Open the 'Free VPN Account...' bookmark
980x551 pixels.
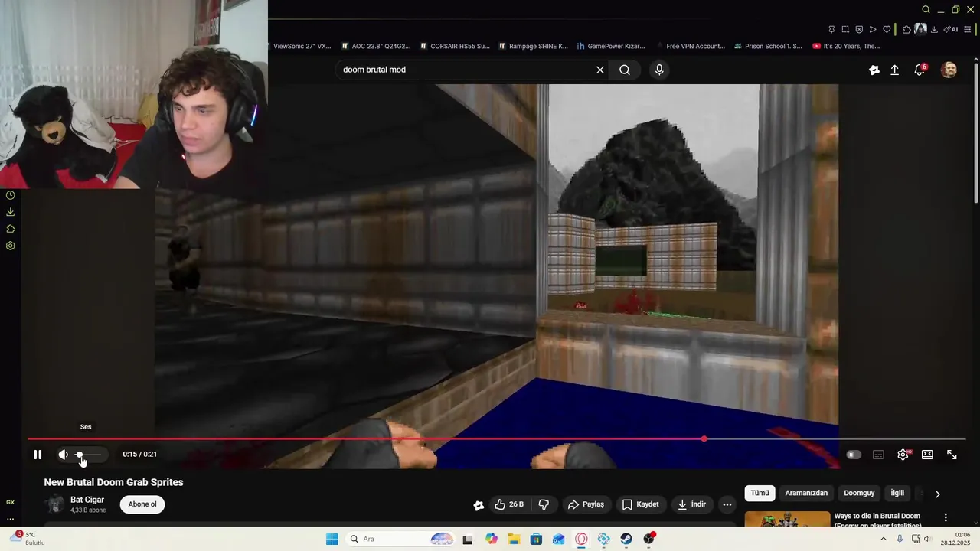[x=690, y=46]
